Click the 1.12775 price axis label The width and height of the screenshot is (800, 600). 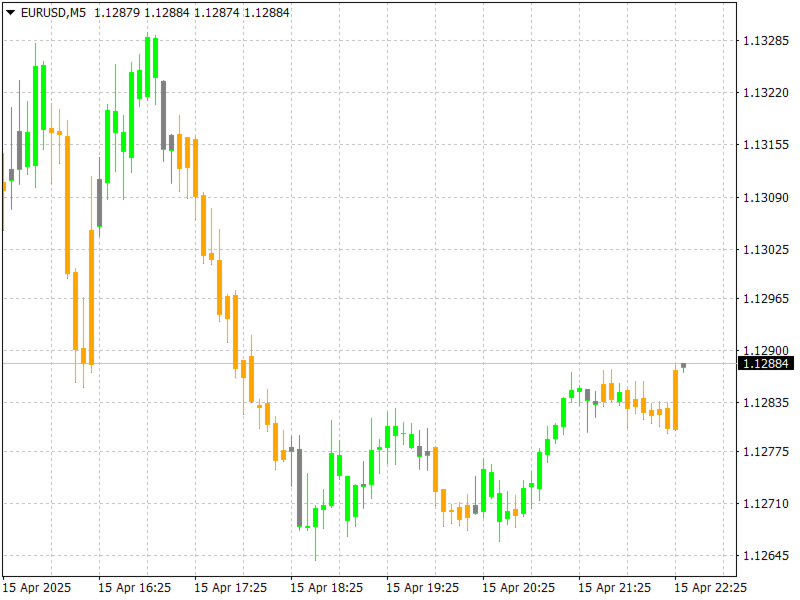(x=766, y=452)
